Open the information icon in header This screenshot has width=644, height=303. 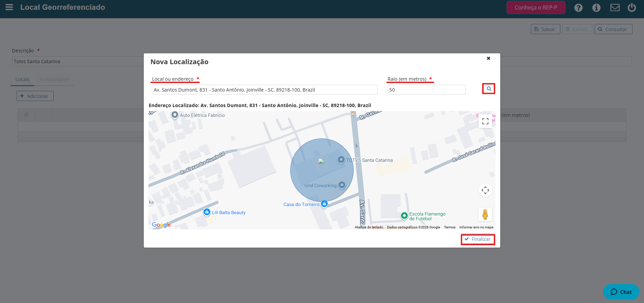[596, 8]
